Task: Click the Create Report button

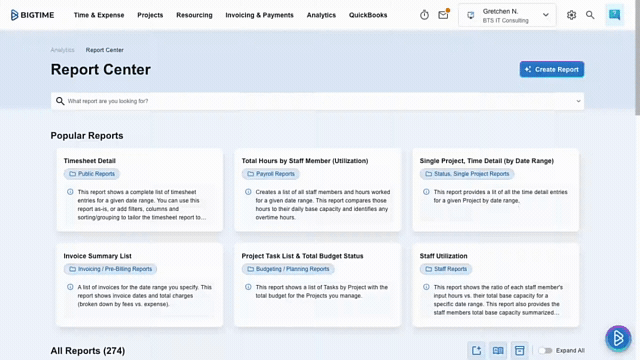Action: pos(552,69)
